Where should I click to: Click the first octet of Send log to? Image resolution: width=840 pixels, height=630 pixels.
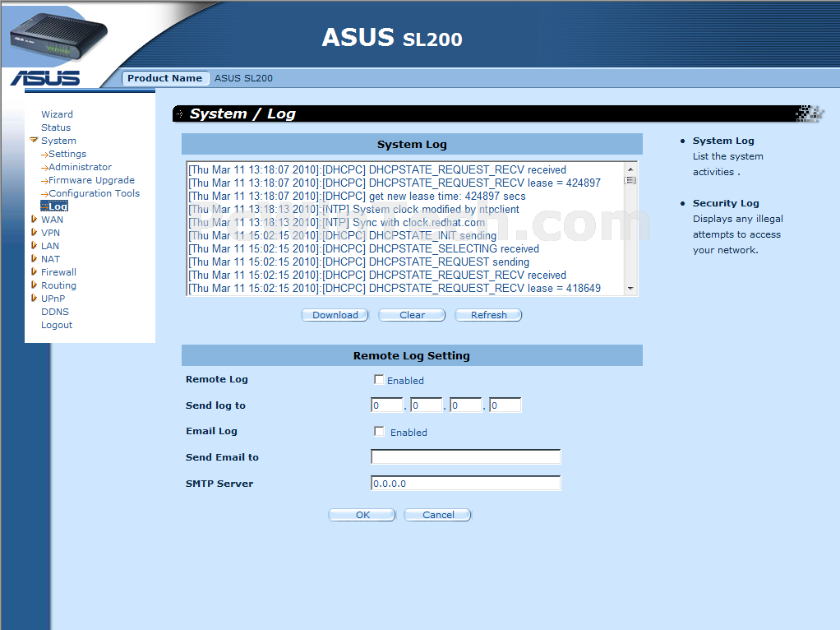coord(387,405)
